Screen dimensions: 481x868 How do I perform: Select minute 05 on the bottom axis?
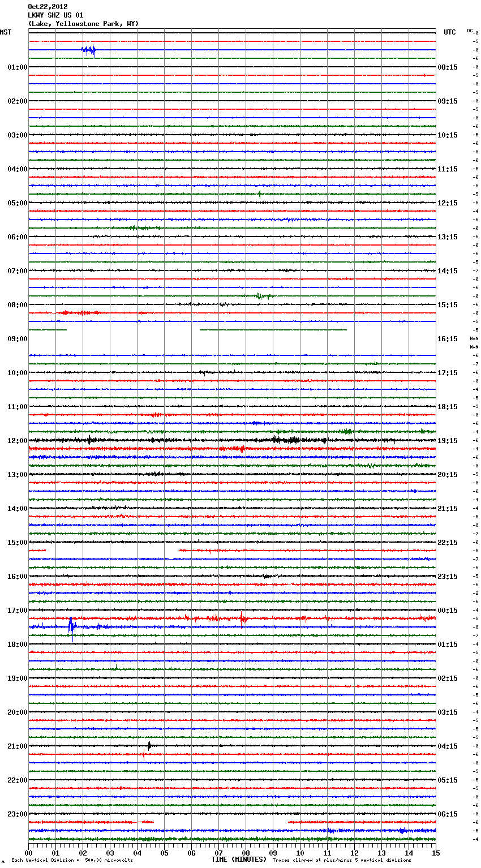164,853
